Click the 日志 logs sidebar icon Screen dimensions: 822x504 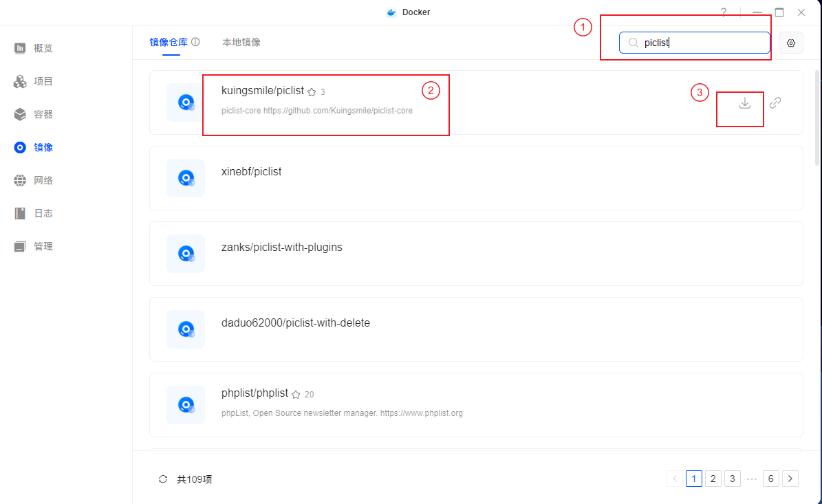tap(20, 213)
